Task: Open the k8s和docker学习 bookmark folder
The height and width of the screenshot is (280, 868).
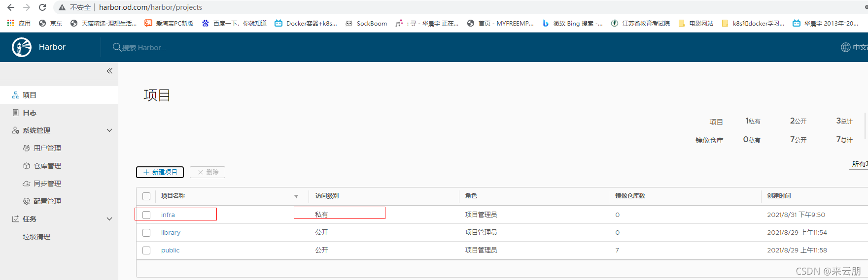Action: (753, 23)
